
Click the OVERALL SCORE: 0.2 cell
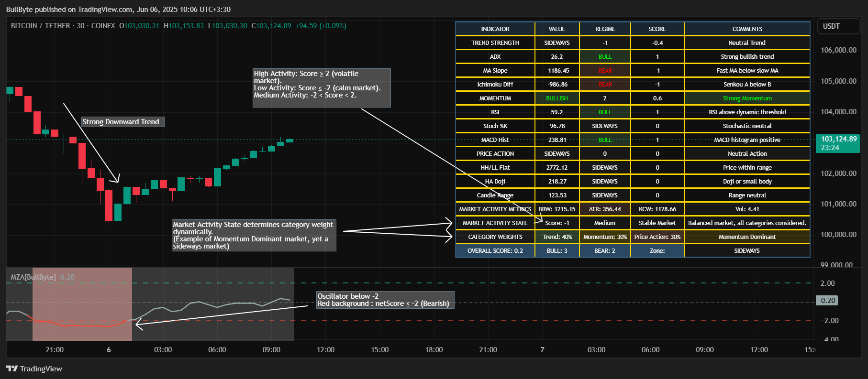[495, 250]
